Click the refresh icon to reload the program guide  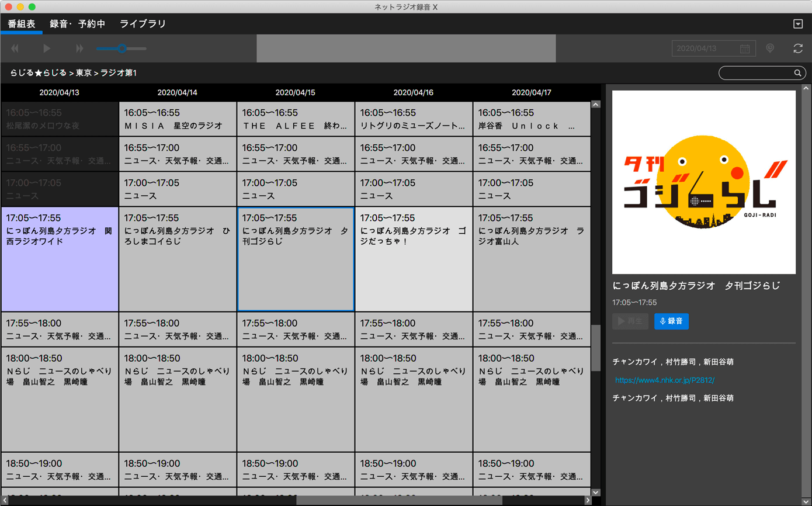798,48
